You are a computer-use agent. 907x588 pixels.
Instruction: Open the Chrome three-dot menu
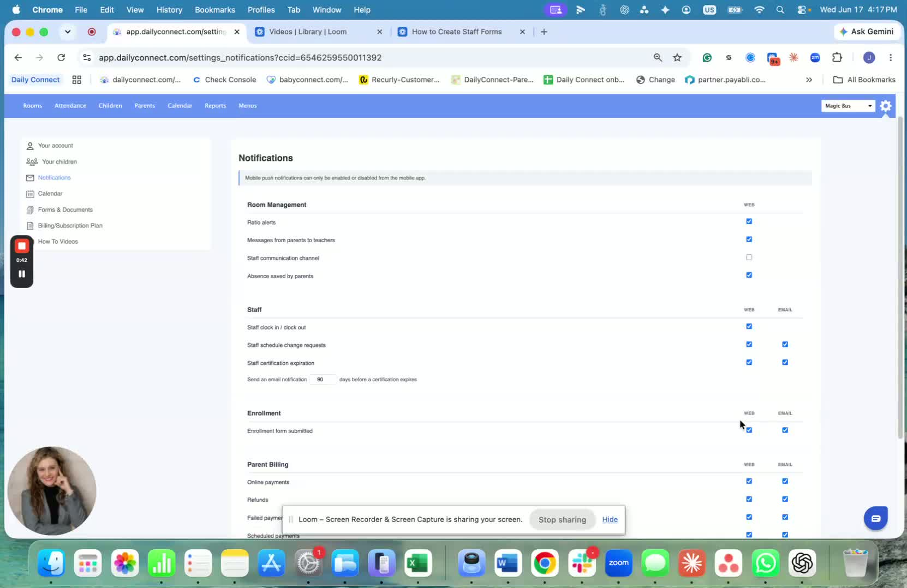891,57
